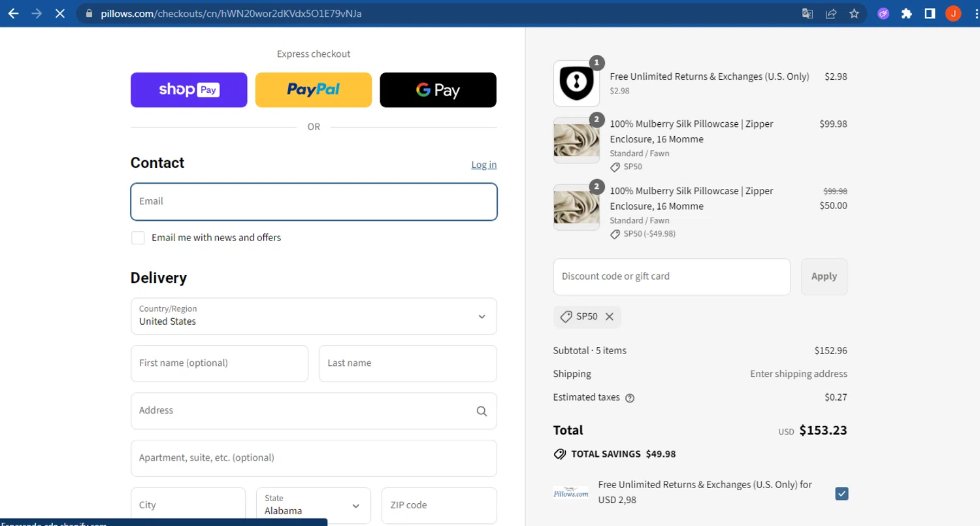Click the browser forward arrow
Viewport: 980px width, 526px height.
coord(37,13)
